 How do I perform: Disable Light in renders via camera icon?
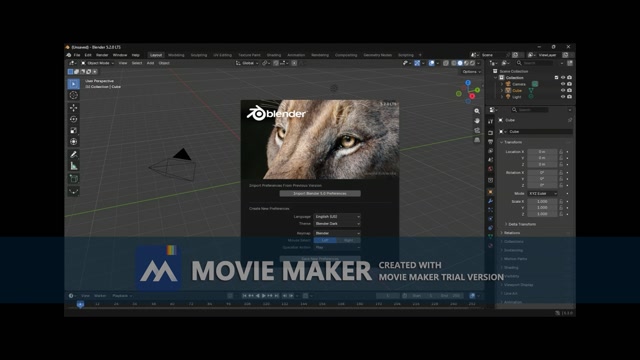tap(569, 97)
